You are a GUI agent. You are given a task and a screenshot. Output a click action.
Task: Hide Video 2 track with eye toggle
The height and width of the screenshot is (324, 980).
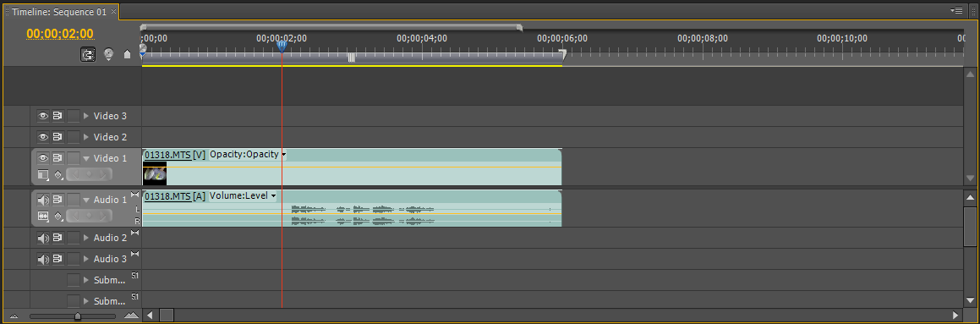(43, 137)
